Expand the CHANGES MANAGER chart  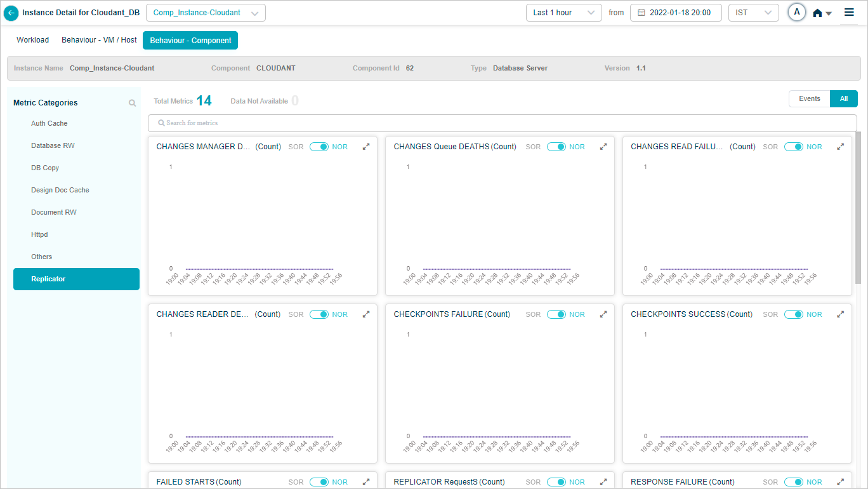366,147
